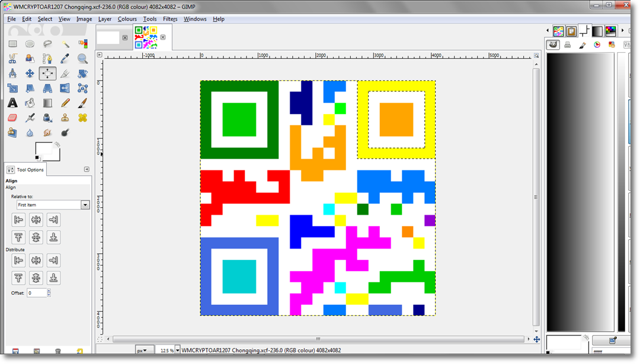Select the Crop tool
640x364 pixels.
click(65, 73)
